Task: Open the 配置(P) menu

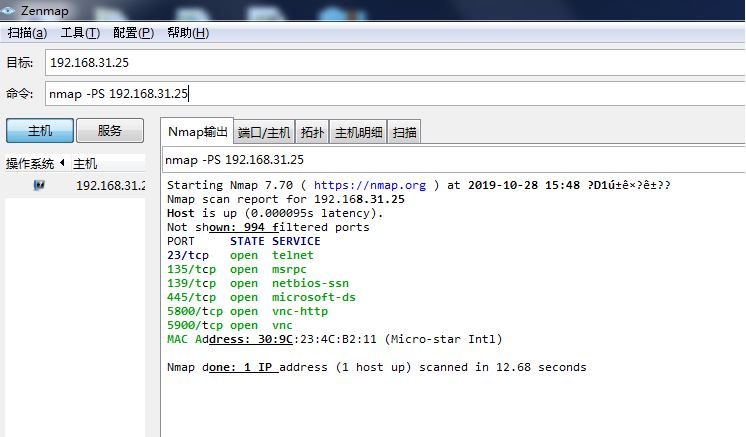Action: [x=133, y=33]
